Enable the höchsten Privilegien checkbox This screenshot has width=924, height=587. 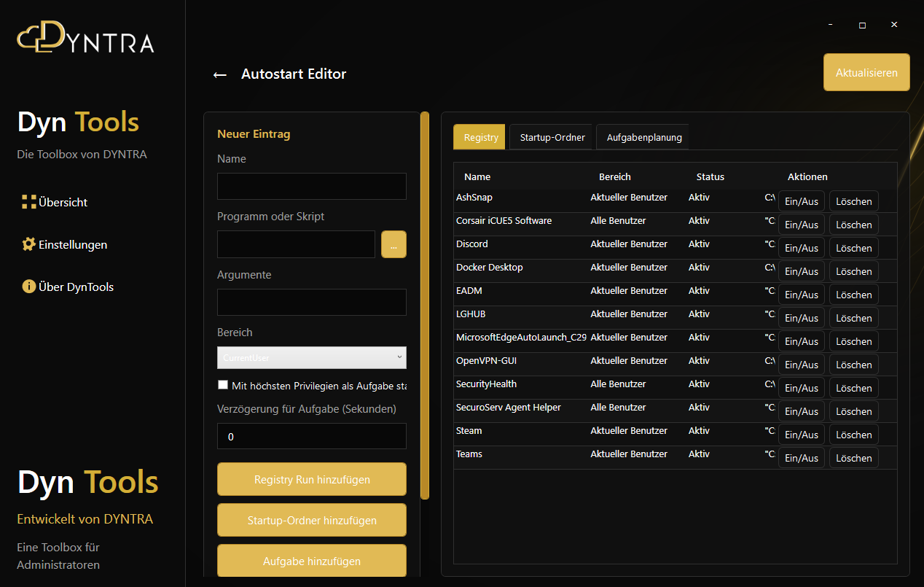point(223,385)
